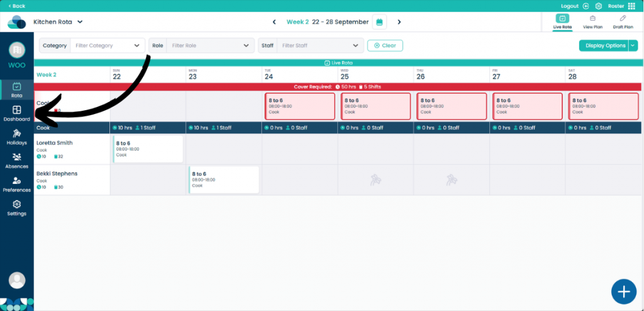Click the user avatar in sidebar
Screen dimensions: 644x311
click(17, 280)
